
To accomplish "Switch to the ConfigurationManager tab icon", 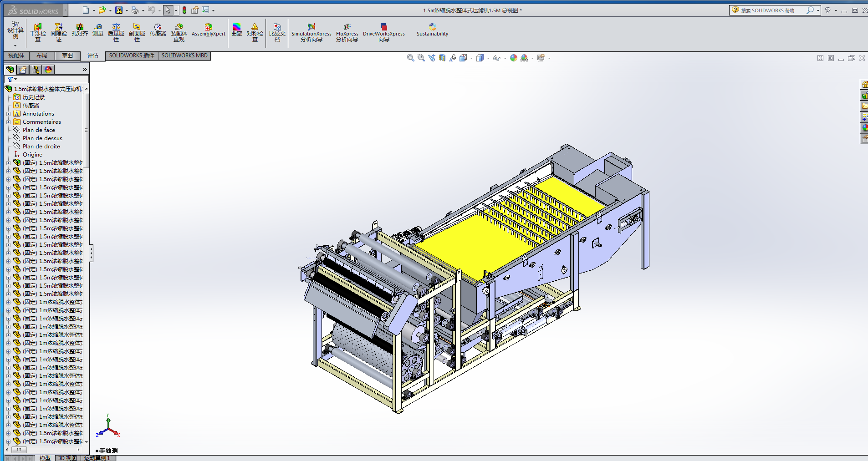I will 36,70.
